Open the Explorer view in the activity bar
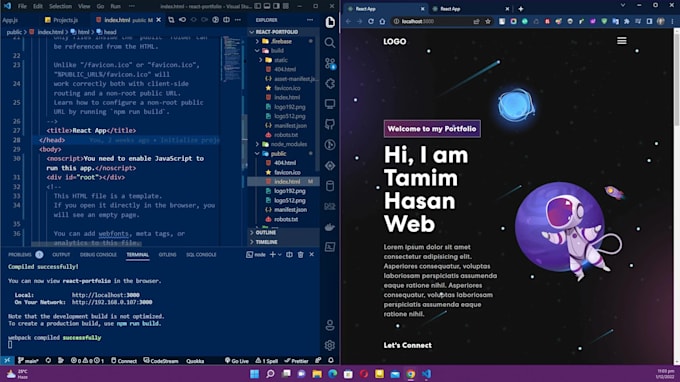680x382 pixels. coord(330,22)
